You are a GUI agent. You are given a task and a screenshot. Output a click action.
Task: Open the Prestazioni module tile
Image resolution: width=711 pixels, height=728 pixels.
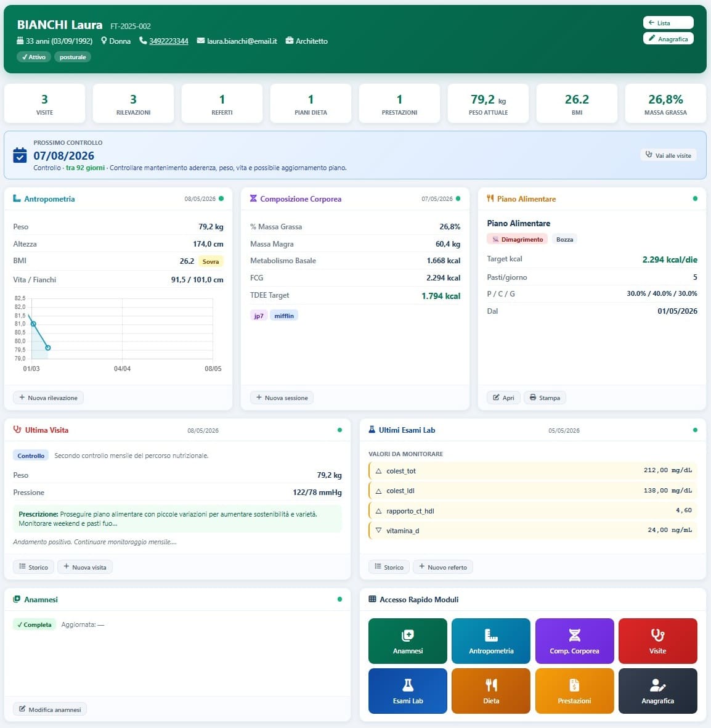coord(574,691)
